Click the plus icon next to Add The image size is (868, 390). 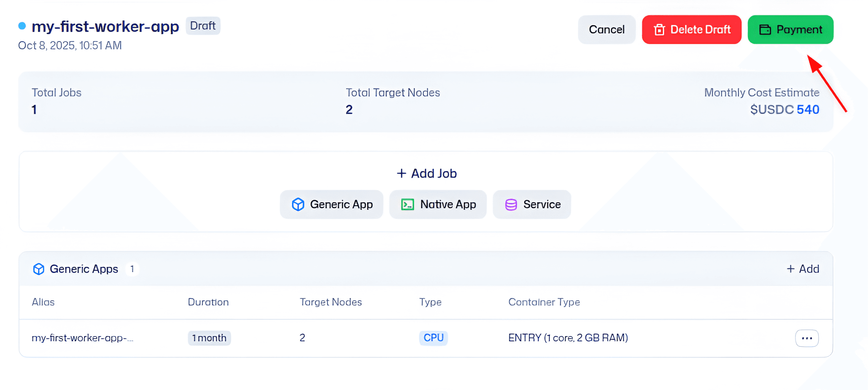coord(790,269)
